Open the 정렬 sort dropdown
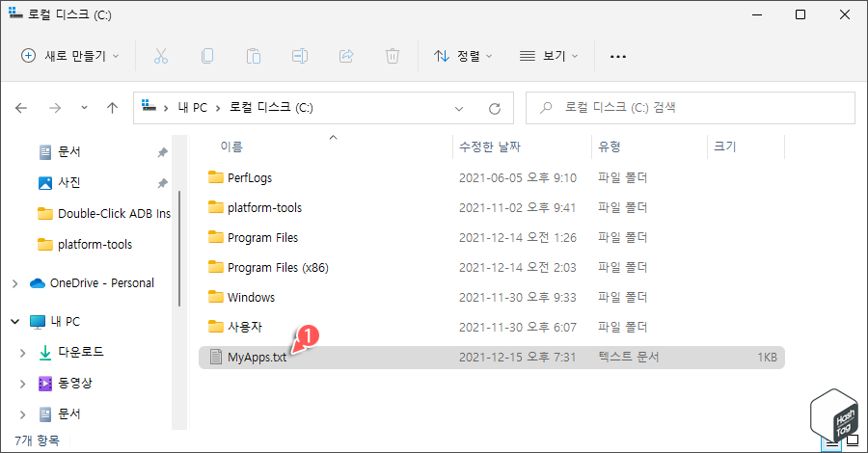The width and height of the screenshot is (868, 453). click(x=463, y=56)
